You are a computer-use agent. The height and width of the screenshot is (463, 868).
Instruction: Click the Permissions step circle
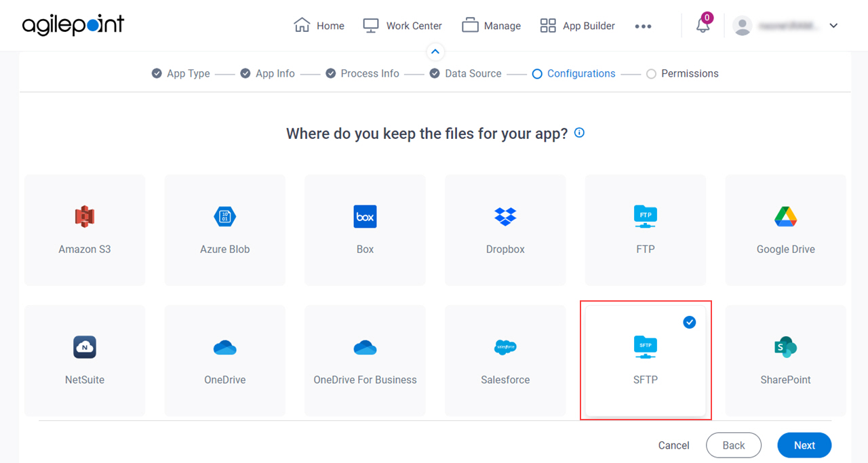651,74
